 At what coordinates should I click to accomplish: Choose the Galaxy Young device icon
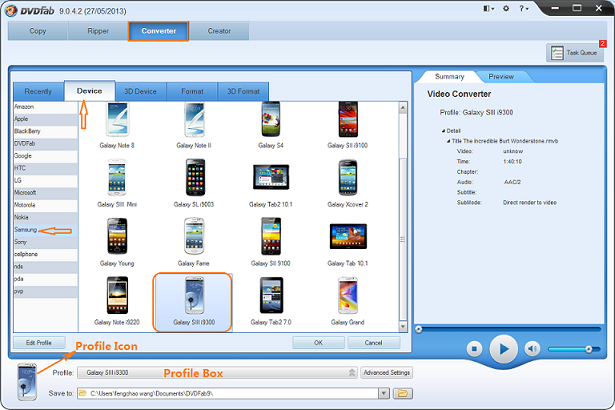pos(117,236)
